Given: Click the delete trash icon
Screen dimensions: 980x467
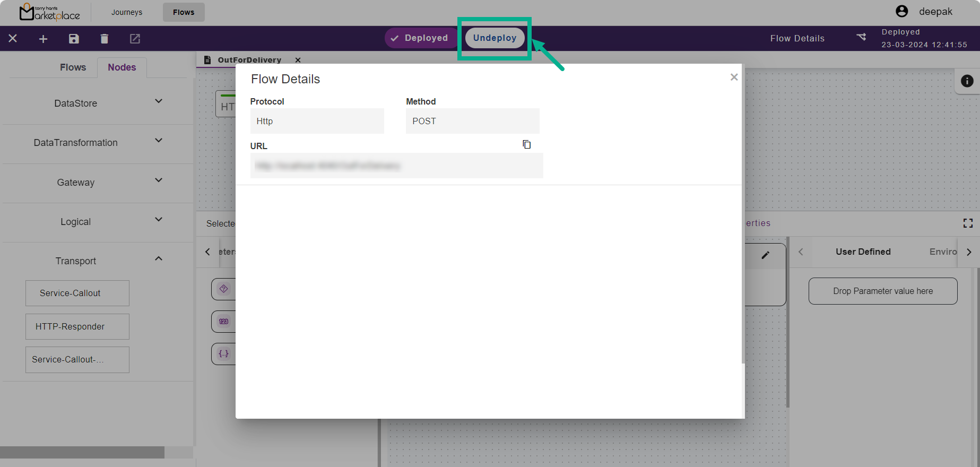Looking at the screenshot, I should point(104,39).
